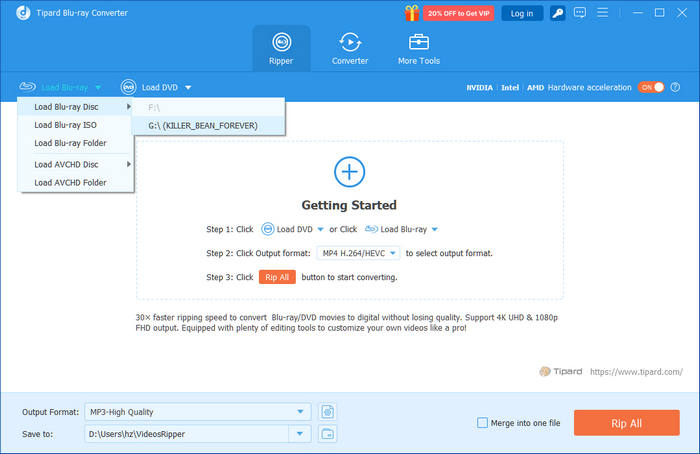Expand the Load AVCHD Disc submenu
This screenshot has height=454, width=700.
click(76, 164)
